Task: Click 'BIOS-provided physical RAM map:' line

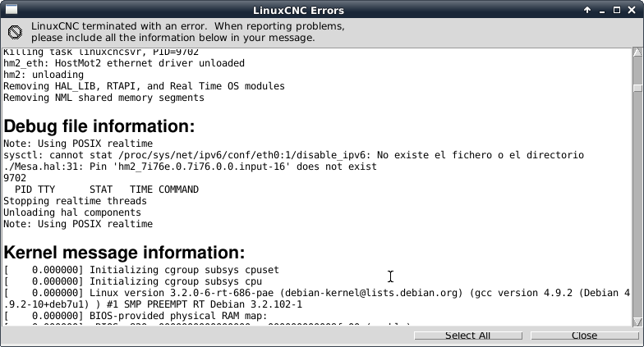Action: click(x=136, y=316)
